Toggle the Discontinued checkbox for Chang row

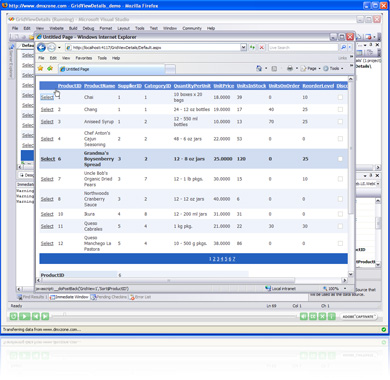click(340, 109)
